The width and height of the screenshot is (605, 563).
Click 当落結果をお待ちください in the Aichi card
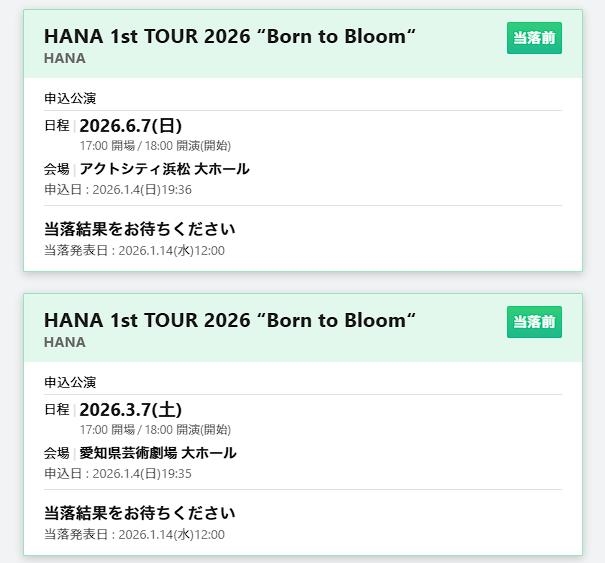coord(140,513)
